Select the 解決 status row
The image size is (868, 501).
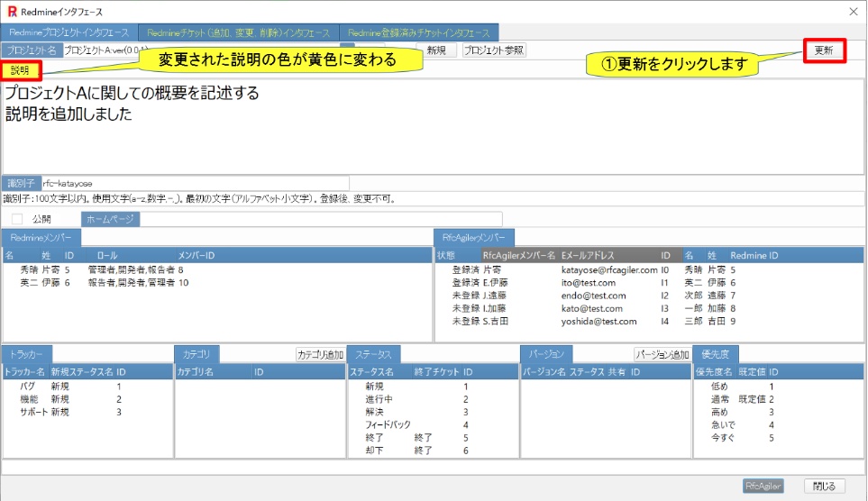pyautogui.click(x=433, y=412)
